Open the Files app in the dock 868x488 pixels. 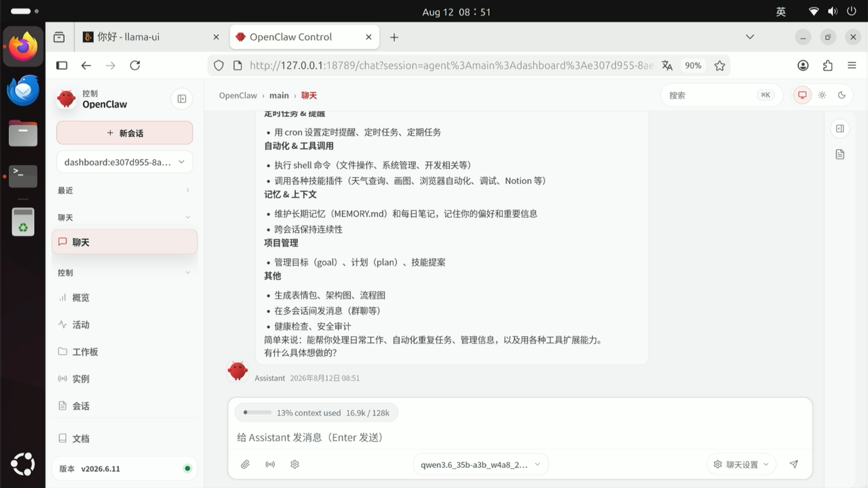pyautogui.click(x=23, y=134)
